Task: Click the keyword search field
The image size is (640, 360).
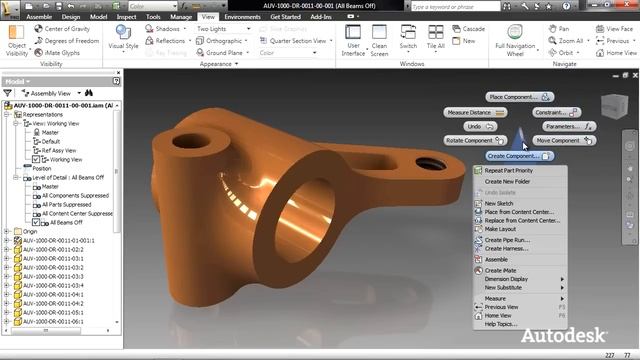Action: click(x=455, y=7)
